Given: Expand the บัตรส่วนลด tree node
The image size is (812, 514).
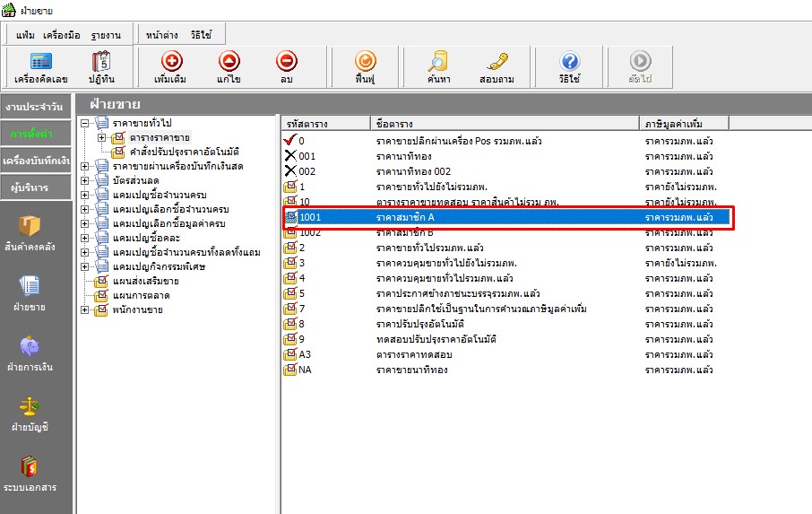Looking at the screenshot, I should tap(84, 180).
